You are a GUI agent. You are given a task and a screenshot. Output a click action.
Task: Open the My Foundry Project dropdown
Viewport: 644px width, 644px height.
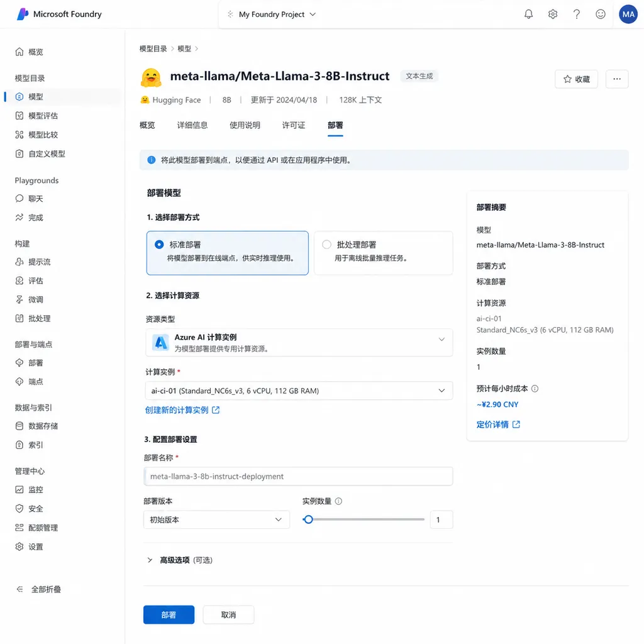(272, 14)
